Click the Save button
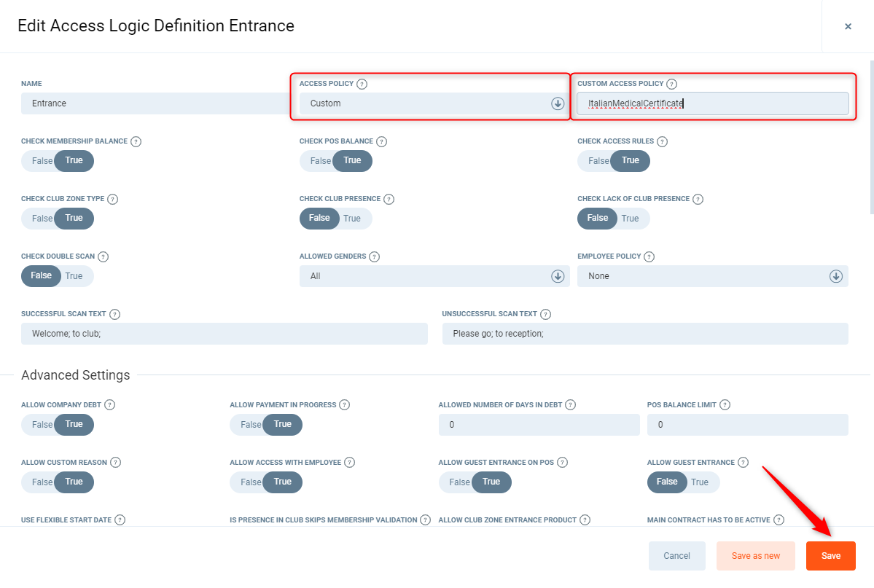 (x=830, y=556)
